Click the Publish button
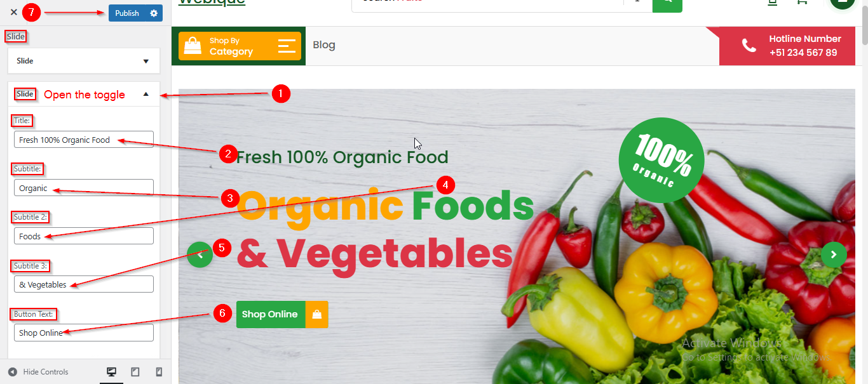 (127, 13)
